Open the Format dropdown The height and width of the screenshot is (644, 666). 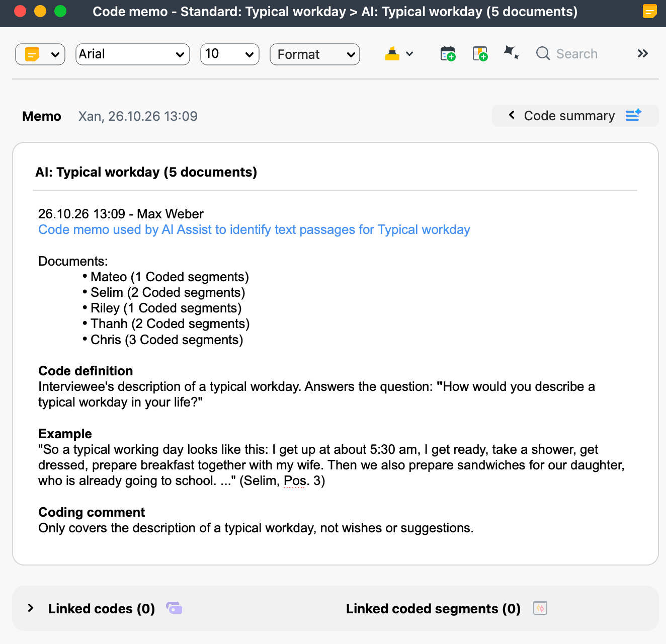click(315, 54)
